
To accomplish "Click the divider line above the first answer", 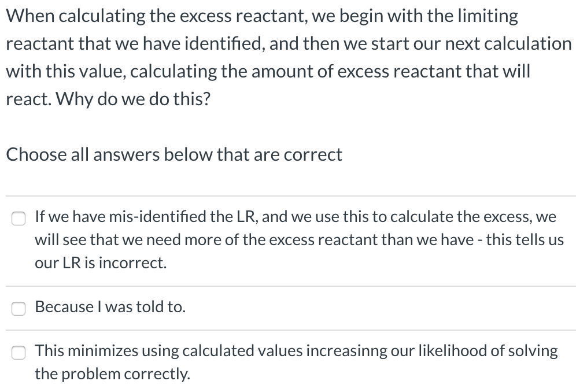I will 288,195.
